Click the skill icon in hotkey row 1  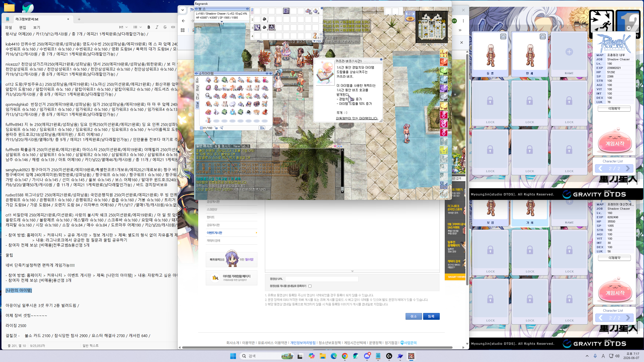coord(286,11)
